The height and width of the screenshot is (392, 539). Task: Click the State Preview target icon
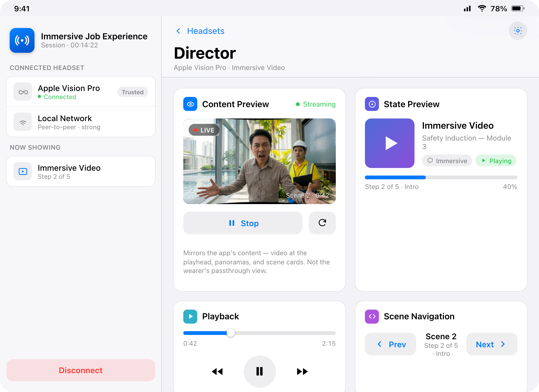point(372,104)
